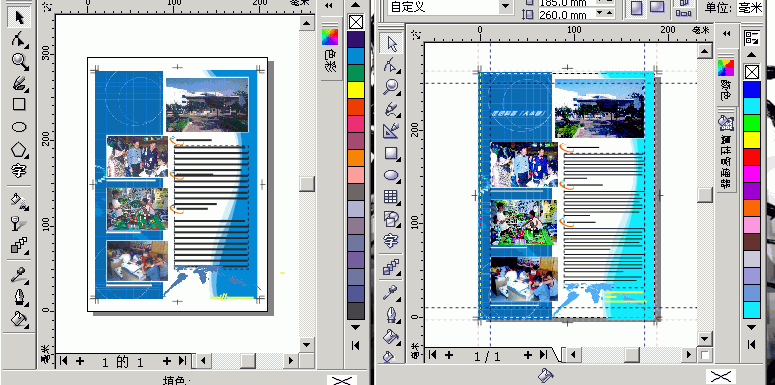The image size is (775, 385).
Task: Select the Basic Shapes tool icon
Action: pos(391,217)
